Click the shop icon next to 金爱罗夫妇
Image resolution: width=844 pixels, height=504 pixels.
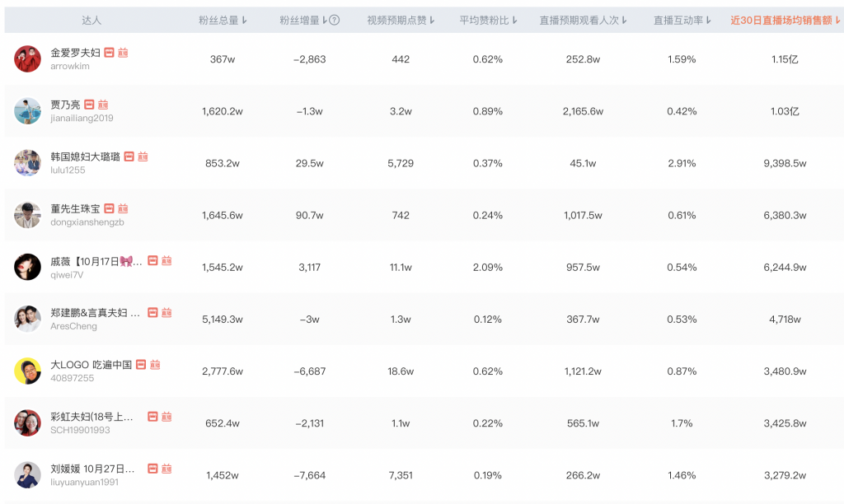click(109, 53)
